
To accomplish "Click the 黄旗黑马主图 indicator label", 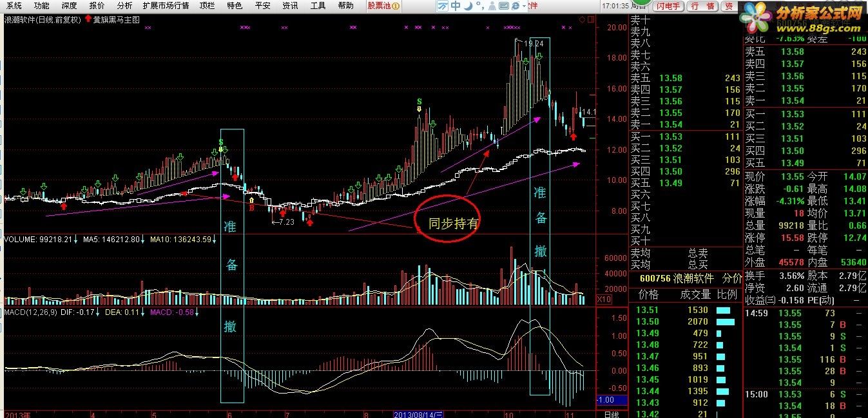I will (117, 19).
